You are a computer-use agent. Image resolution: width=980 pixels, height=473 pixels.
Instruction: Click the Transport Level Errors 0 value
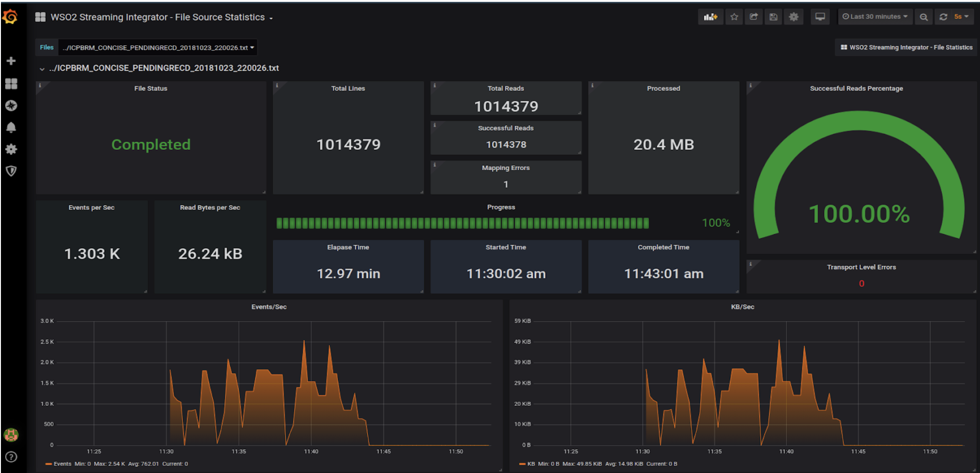(861, 284)
